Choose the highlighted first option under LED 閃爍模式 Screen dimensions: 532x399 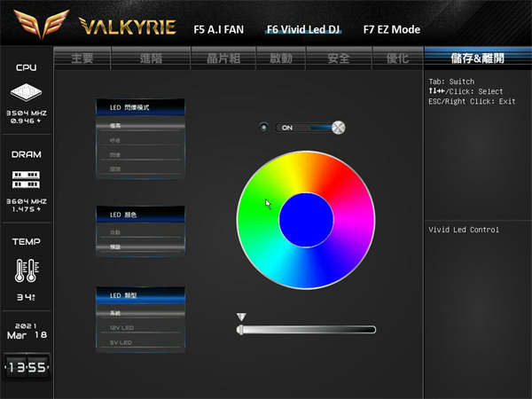point(140,126)
